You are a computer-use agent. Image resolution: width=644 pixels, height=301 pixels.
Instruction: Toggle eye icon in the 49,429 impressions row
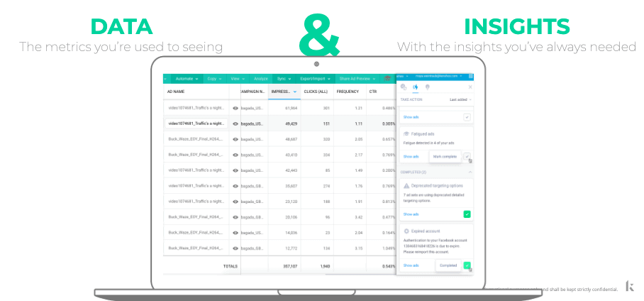click(235, 124)
